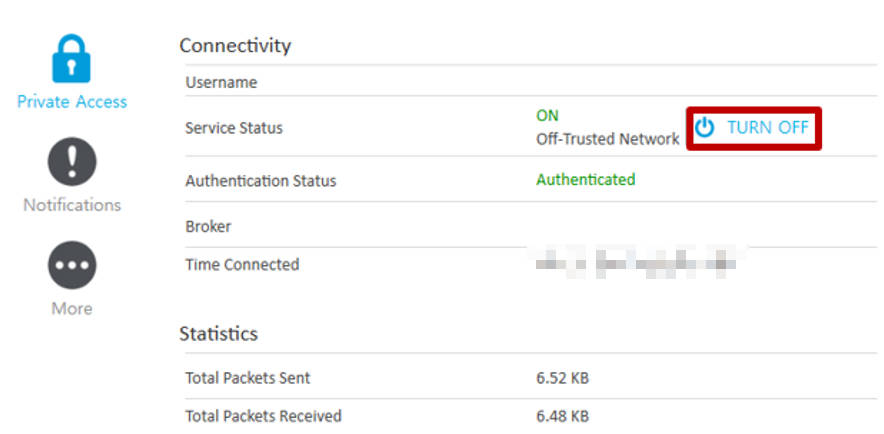Viewport: 884px width, 434px height.
Task: Click the Statistics section heading
Action: click(218, 333)
